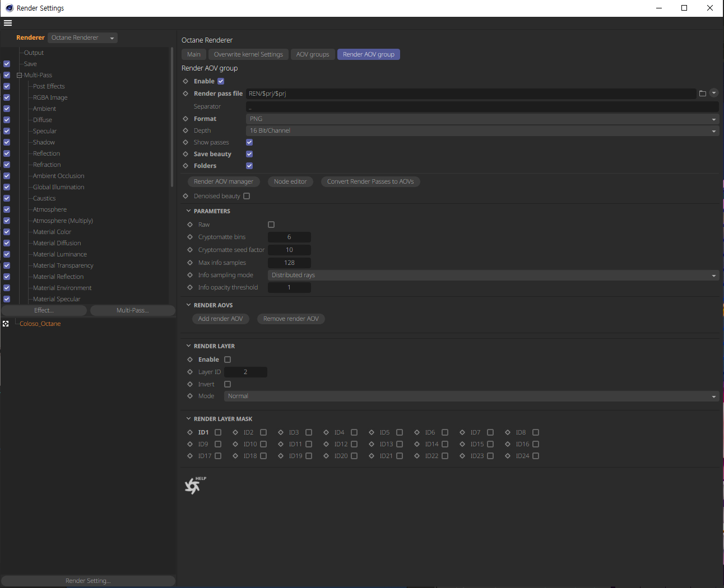Open the Format PNG dropdown
Screen dimensions: 724x588
[482, 119]
